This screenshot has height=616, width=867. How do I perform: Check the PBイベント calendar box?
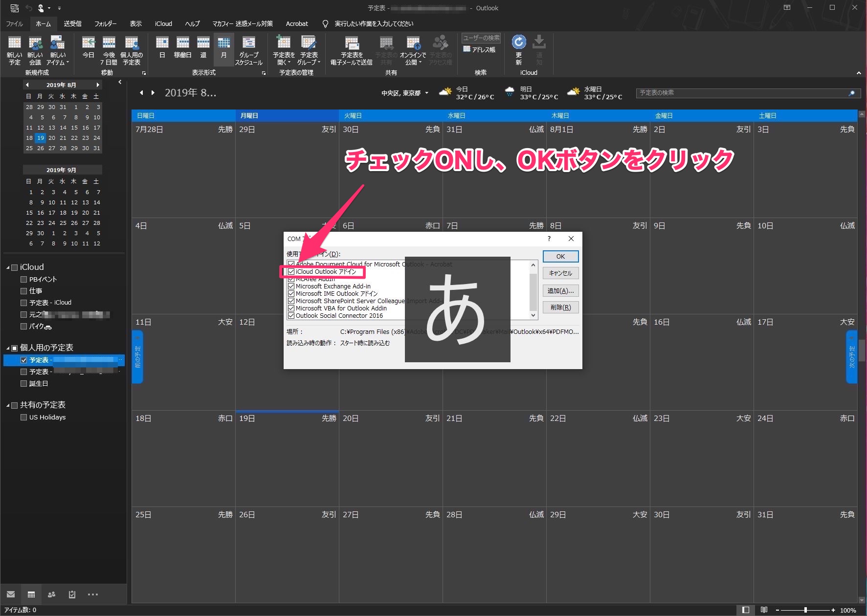coord(23,280)
